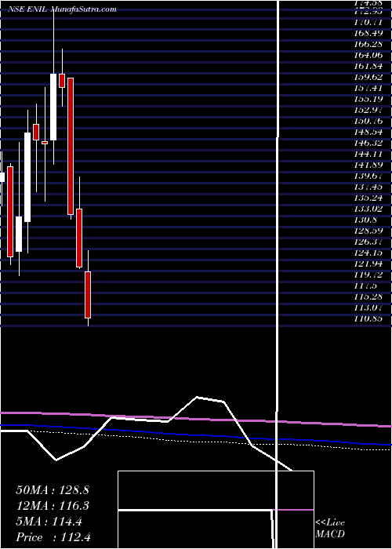Click the 115.28 price axis label

pyautogui.click(x=370, y=296)
